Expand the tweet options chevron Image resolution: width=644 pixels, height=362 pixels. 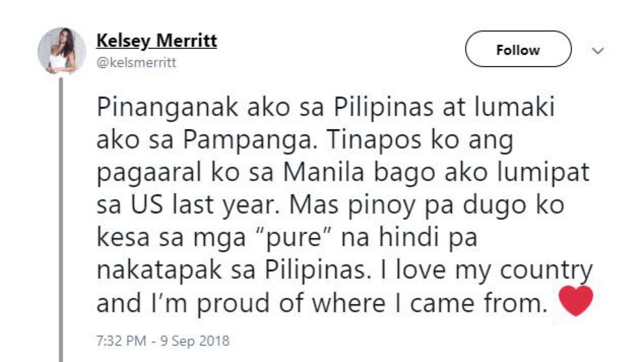pyautogui.click(x=599, y=51)
